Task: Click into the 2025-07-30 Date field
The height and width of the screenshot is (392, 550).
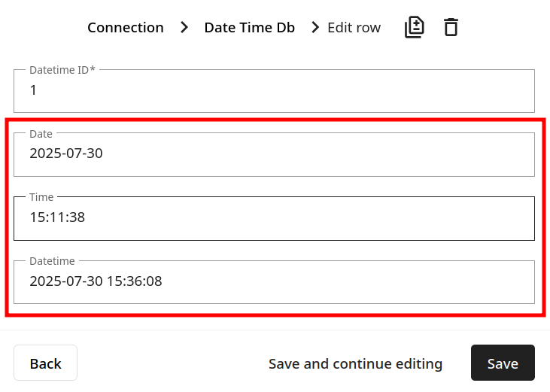Action: [x=275, y=154]
